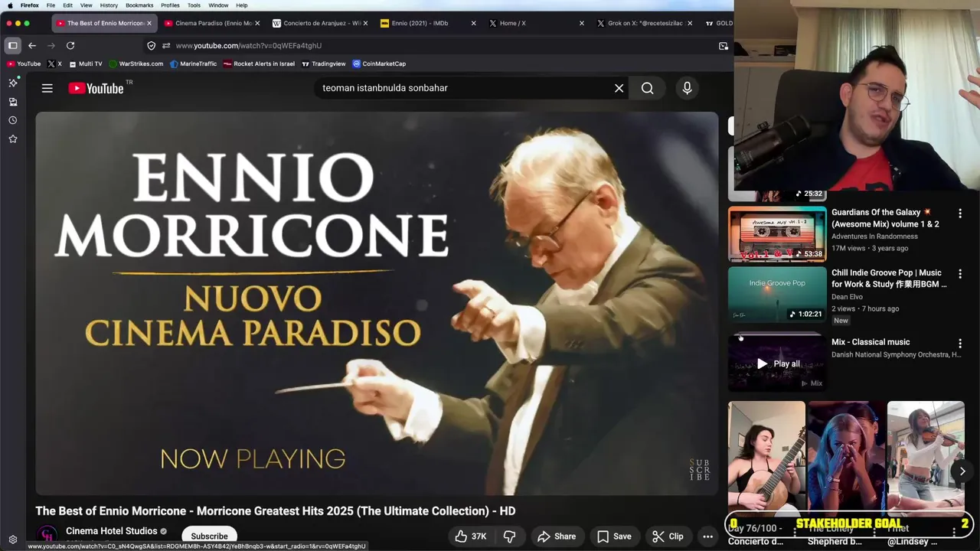
Task: Start voice search with the microphone
Action: 687,88
